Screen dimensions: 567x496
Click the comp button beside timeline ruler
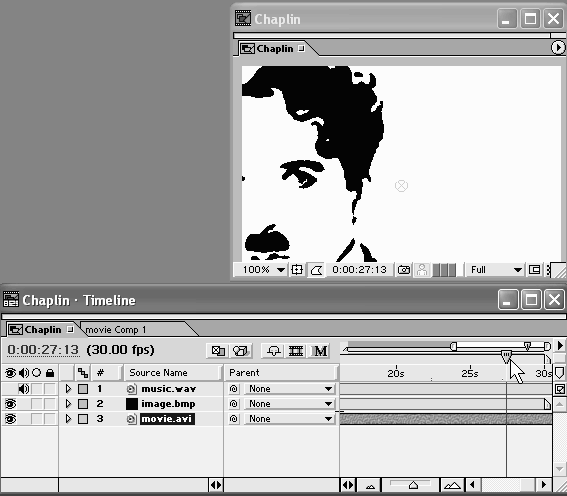coord(559,389)
